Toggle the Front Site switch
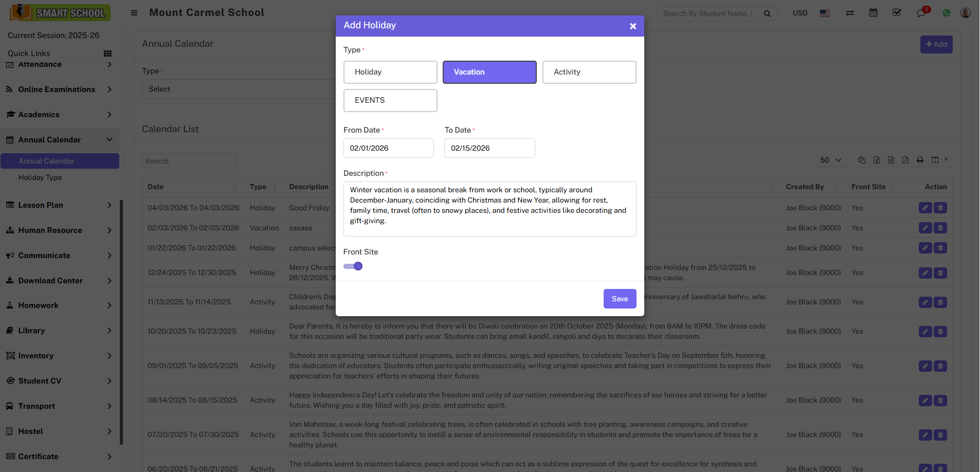This screenshot has height=472, width=980. 353,266
